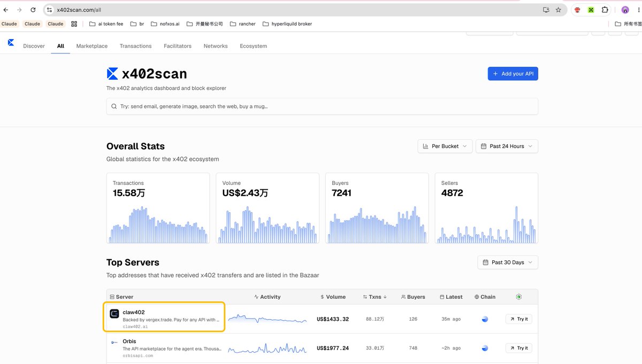Click the large x402scan logo beside title
This screenshot has width=642, height=364.
[112, 73]
